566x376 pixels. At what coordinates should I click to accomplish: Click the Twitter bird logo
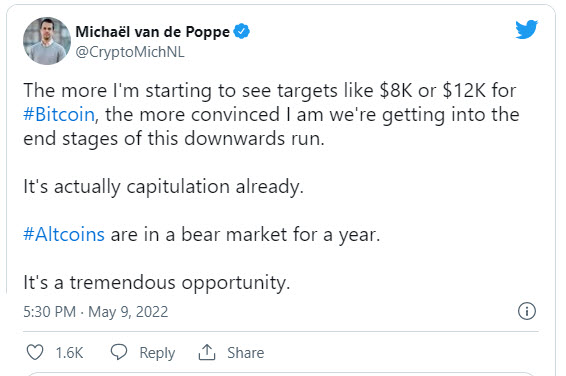[527, 29]
